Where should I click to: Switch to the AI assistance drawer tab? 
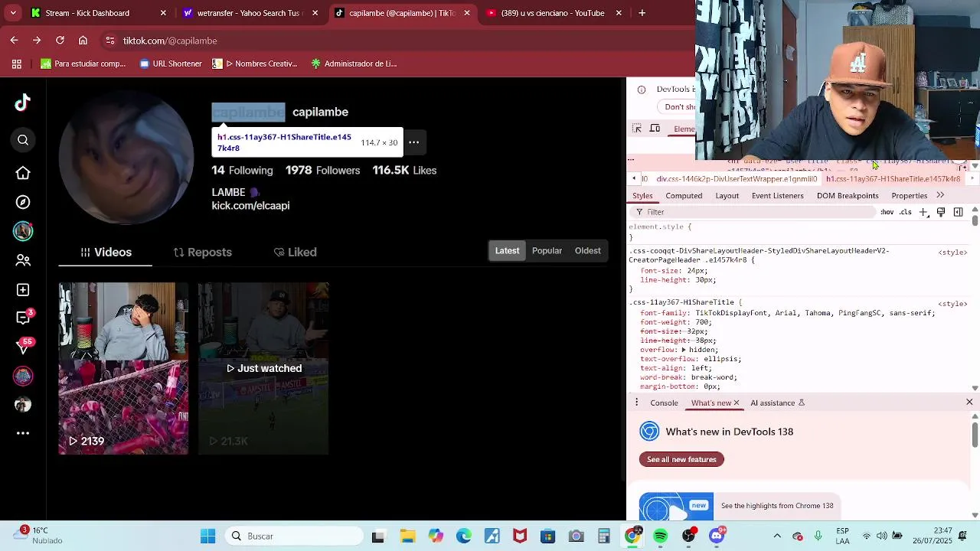(777, 403)
